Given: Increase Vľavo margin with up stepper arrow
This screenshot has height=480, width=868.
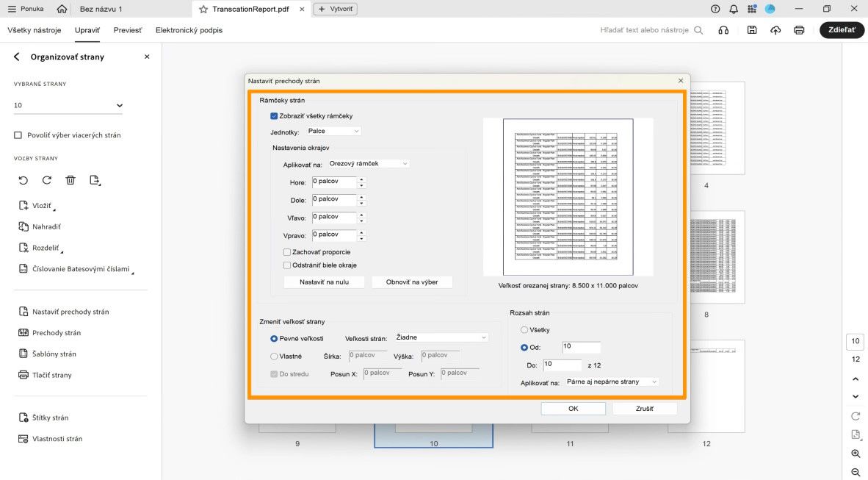Looking at the screenshot, I should click(x=361, y=215).
